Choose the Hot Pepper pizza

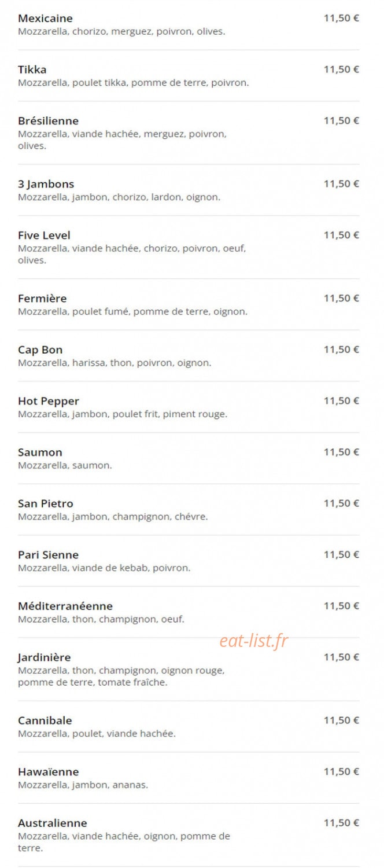click(x=49, y=401)
